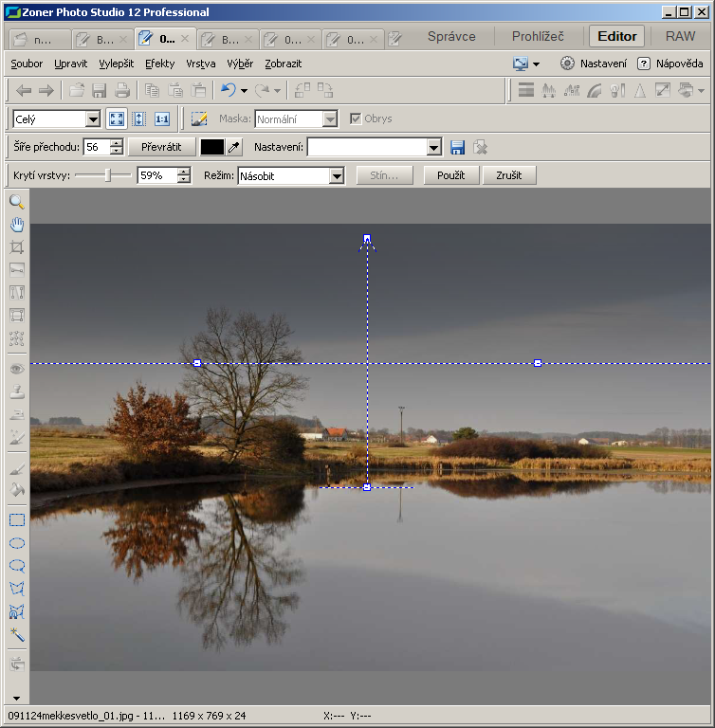This screenshot has height=728, width=715.
Task: Choose the Crop tool
Action: click(x=17, y=247)
